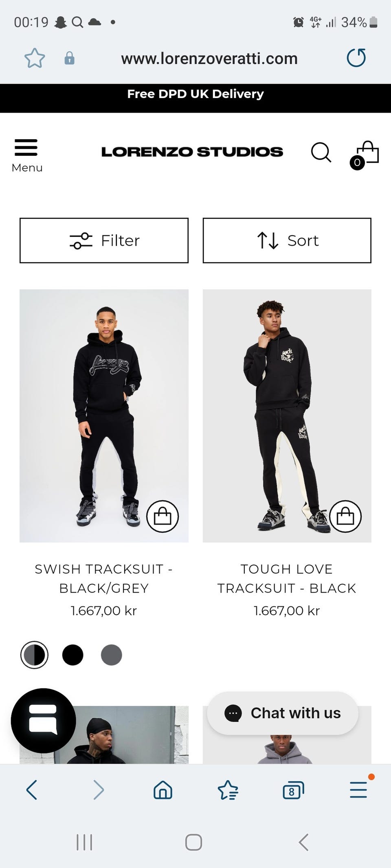Open the shopping bag cart icon
Image resolution: width=391 pixels, height=868 pixels.
point(366,154)
